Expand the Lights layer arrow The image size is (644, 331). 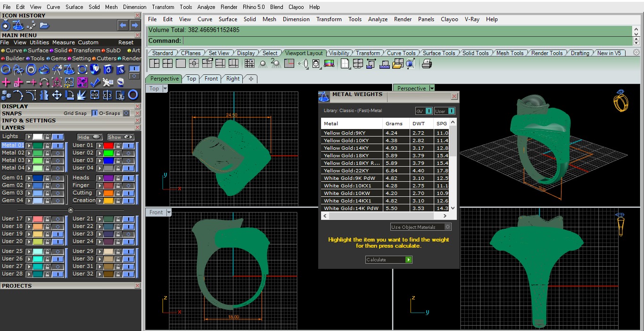[x=29, y=137]
